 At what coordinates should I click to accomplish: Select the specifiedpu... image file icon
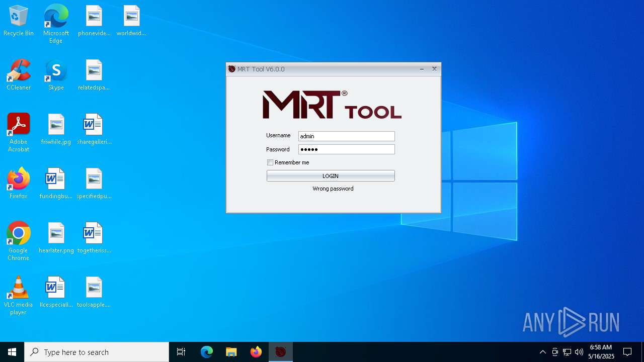[94, 184]
